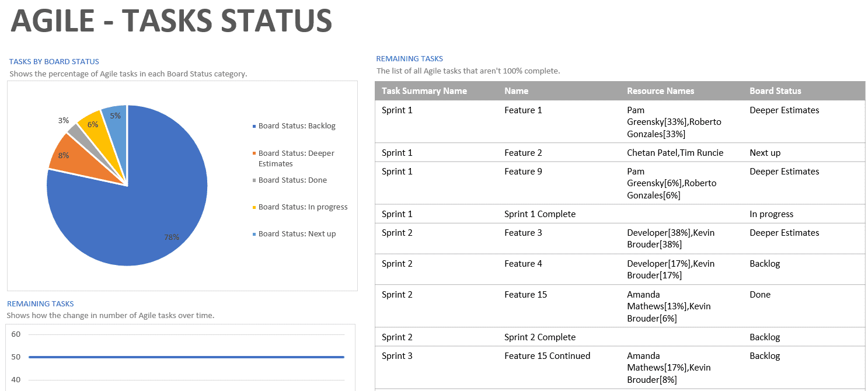Click the Backlog status in the Feature 15 Continued row

click(765, 355)
